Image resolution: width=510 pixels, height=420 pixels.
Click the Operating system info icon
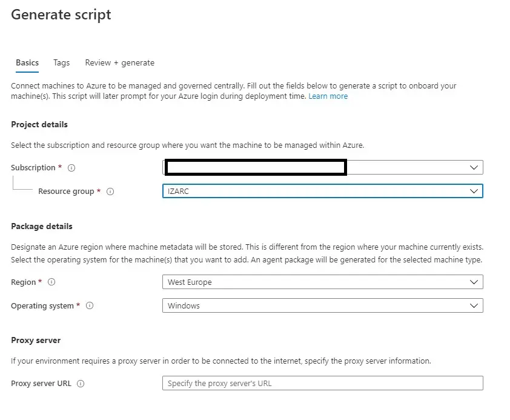pos(90,306)
